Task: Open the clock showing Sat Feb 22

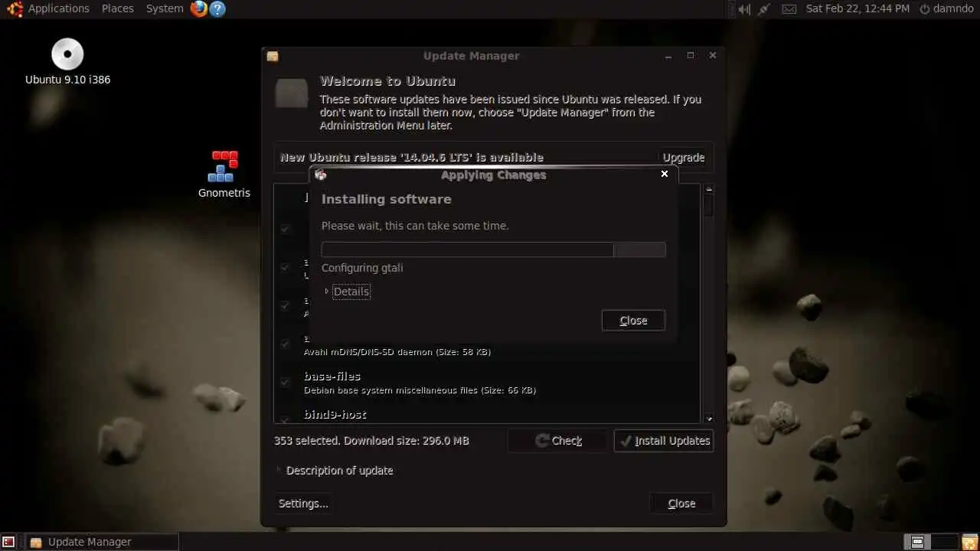Action: pos(857,8)
